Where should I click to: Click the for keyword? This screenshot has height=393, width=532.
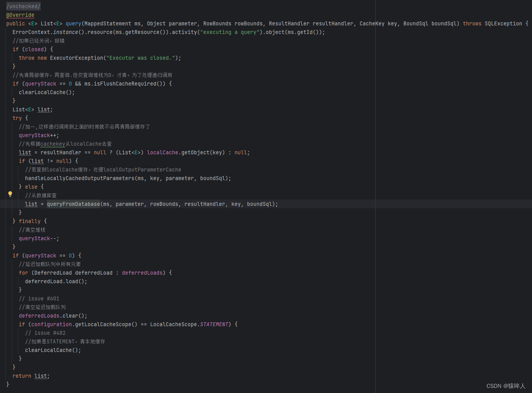pos(23,273)
